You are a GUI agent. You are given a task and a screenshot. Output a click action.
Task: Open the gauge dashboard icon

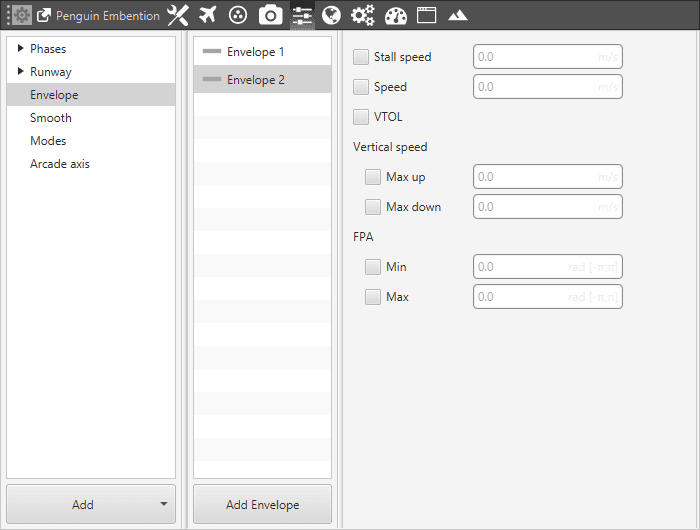[x=396, y=16]
